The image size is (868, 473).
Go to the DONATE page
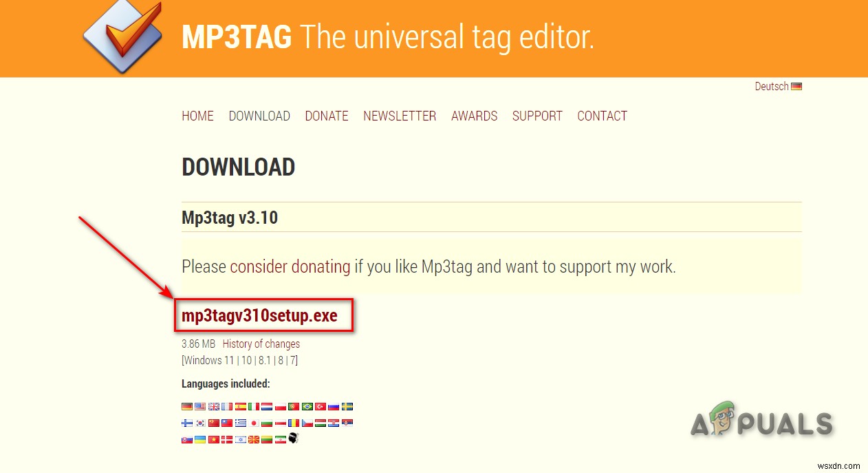click(327, 116)
